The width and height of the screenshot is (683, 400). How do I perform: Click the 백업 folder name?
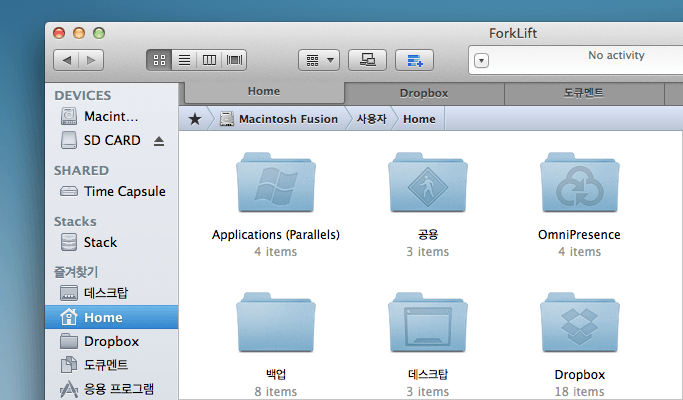pos(276,374)
